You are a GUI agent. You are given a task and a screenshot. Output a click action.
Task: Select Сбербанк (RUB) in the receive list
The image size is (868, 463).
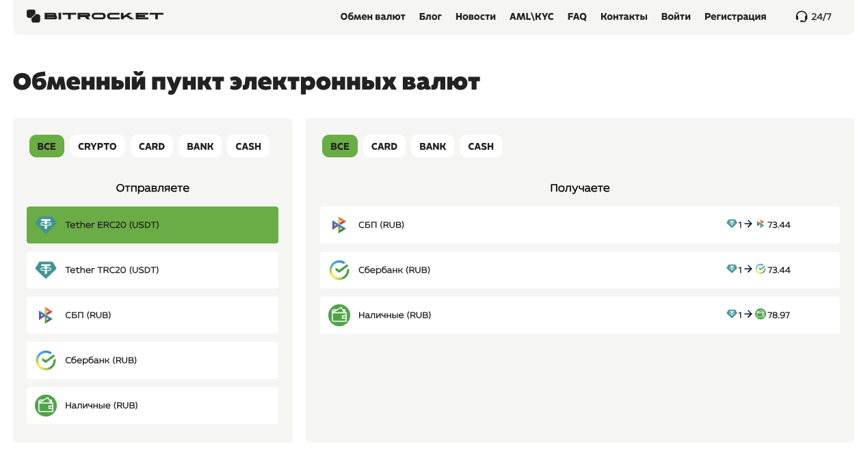coord(580,269)
